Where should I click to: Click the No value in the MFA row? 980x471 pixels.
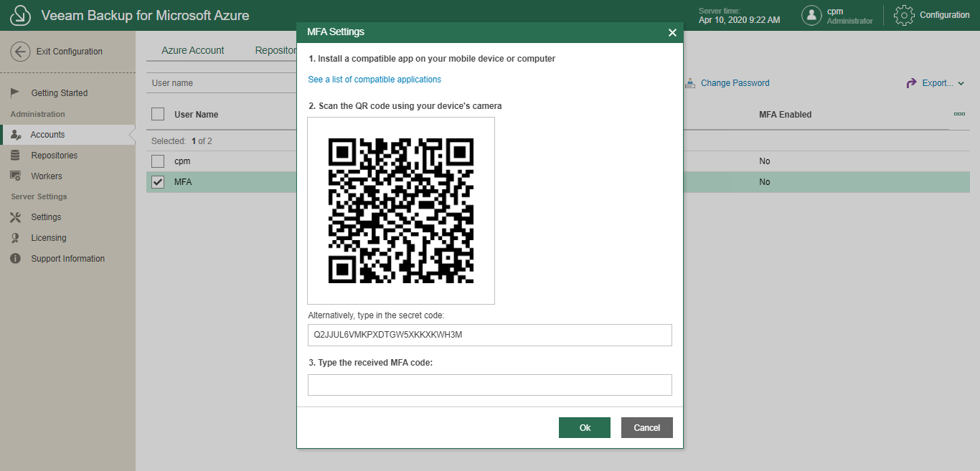[x=765, y=182]
